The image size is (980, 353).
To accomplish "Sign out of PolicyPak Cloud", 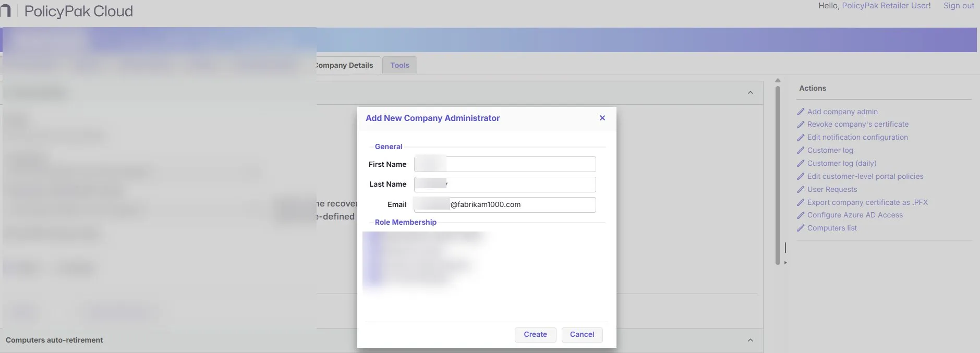I will (x=959, y=6).
